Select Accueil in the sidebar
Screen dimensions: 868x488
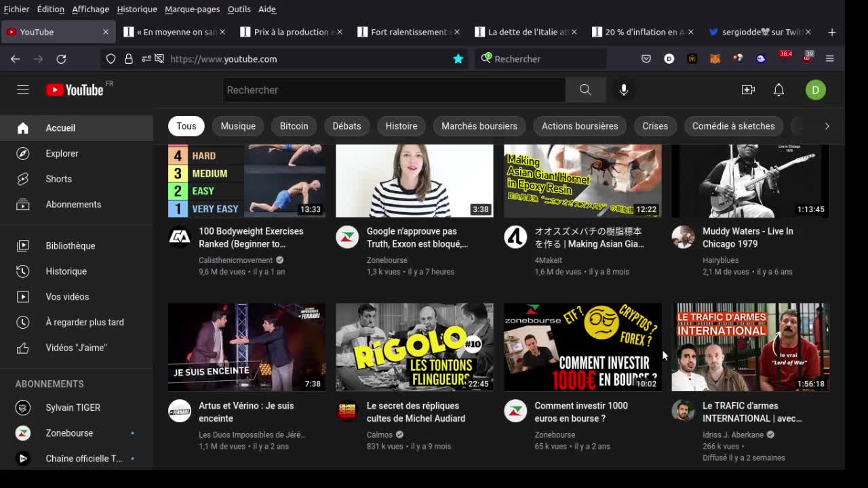(77, 128)
